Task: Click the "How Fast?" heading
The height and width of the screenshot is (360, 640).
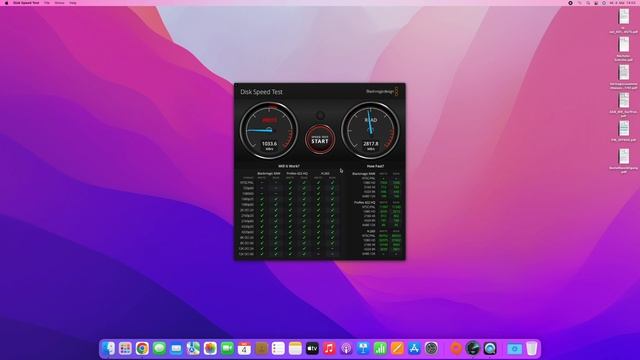Action: (375, 166)
